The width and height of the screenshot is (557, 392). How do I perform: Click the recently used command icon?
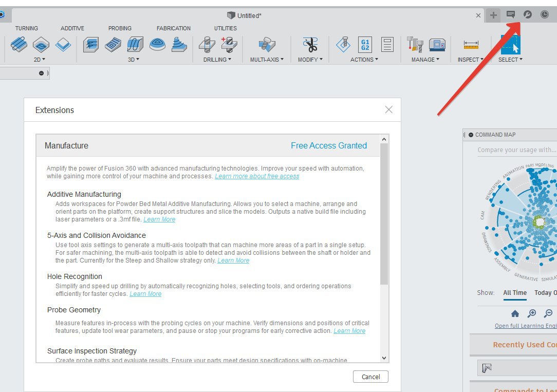[487, 368]
